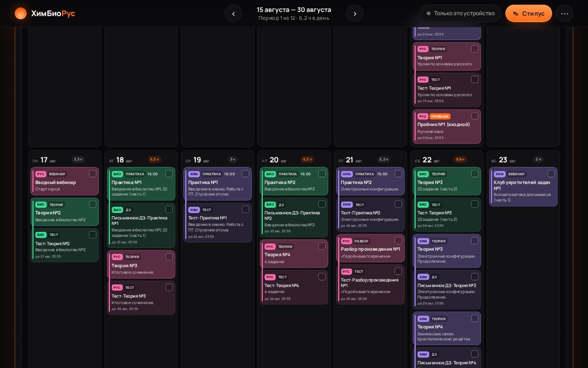Tick the Тест: Теория №2 checkbox

[x=92, y=235]
